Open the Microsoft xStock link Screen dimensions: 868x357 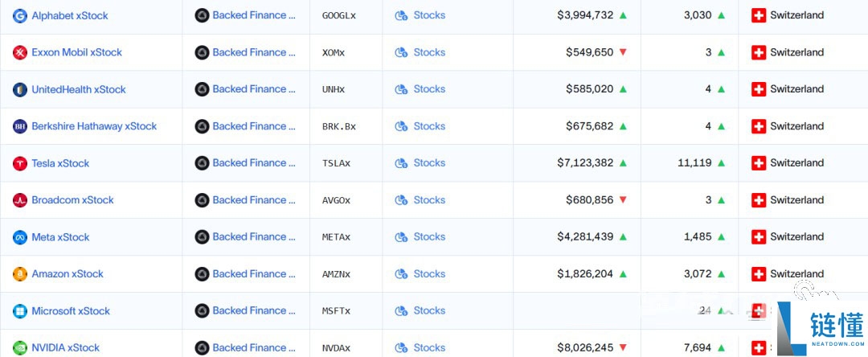[71, 311]
